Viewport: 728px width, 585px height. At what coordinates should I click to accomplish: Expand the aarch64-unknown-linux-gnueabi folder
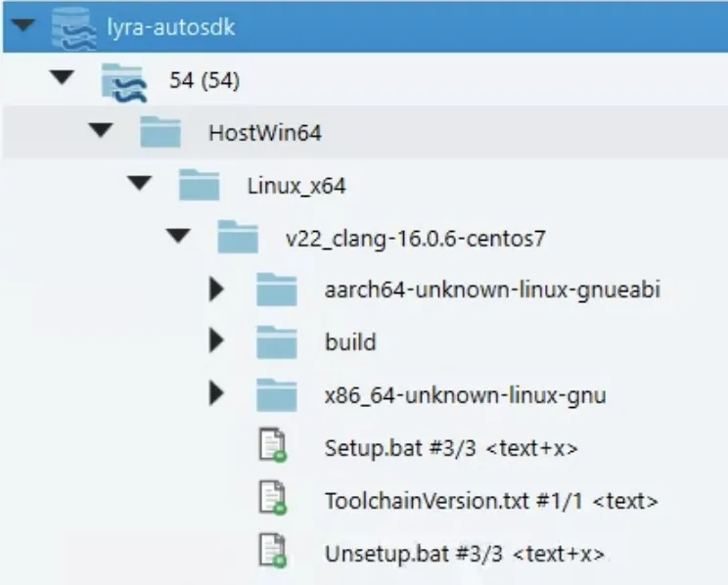217,290
